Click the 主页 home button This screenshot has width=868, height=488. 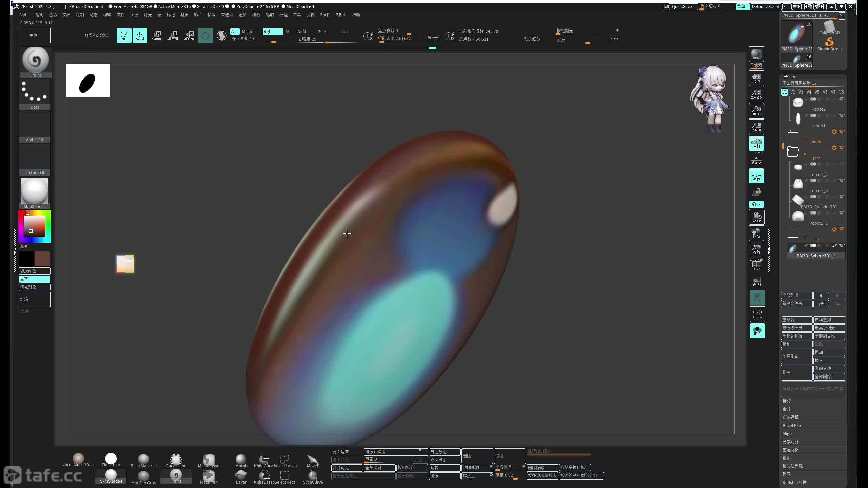[x=34, y=35]
